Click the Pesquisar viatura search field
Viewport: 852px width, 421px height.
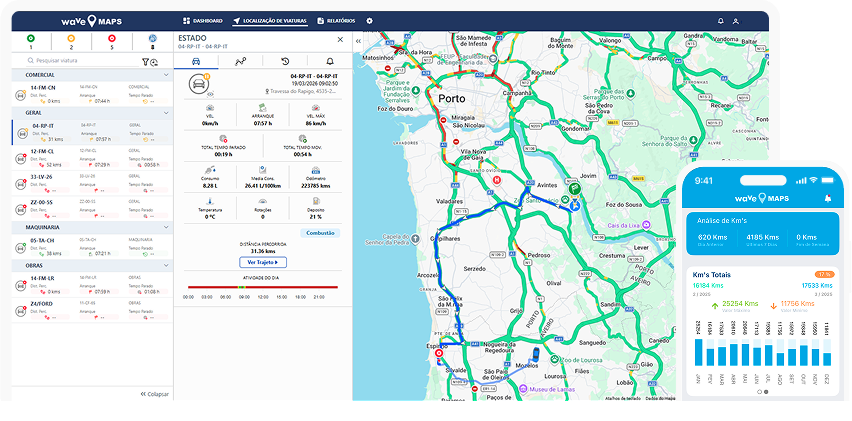(x=80, y=61)
